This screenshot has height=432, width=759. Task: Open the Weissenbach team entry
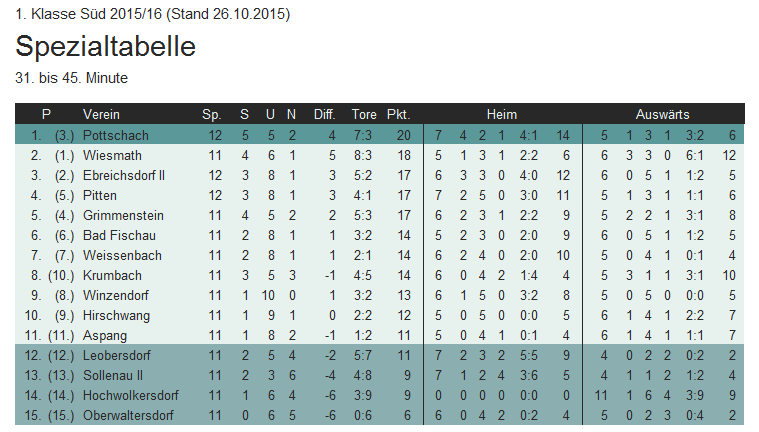tap(122, 256)
